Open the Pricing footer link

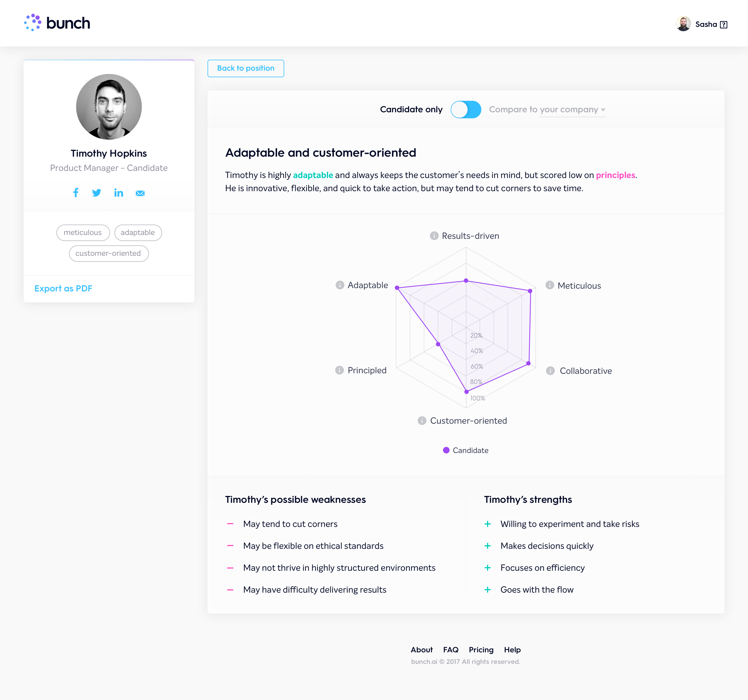pos(481,650)
